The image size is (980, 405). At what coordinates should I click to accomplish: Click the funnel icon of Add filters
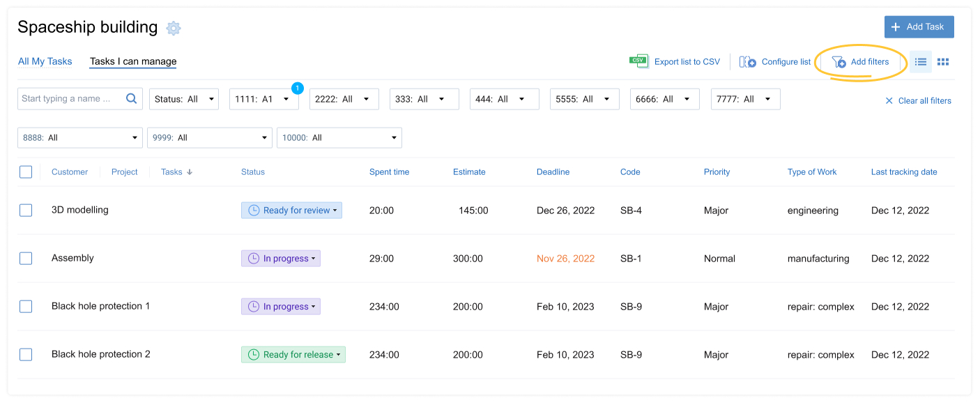[839, 62]
